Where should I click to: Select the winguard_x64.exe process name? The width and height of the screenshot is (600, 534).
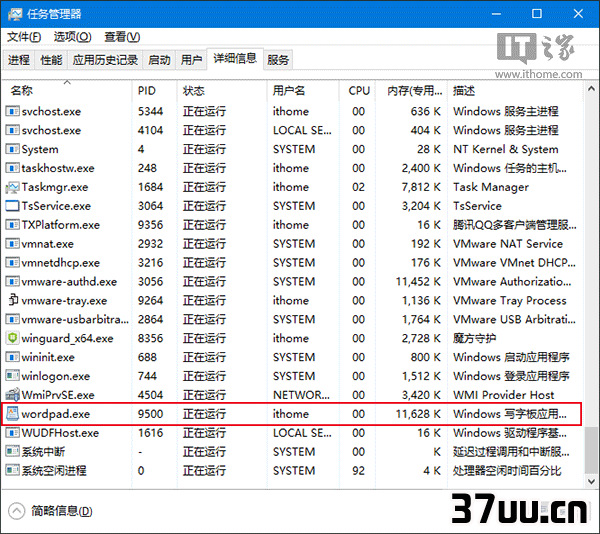click(x=67, y=339)
